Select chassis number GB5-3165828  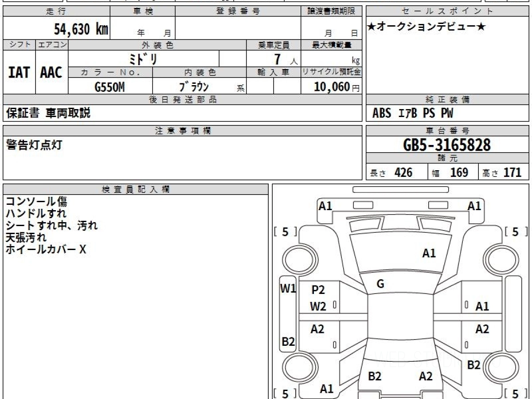click(447, 145)
